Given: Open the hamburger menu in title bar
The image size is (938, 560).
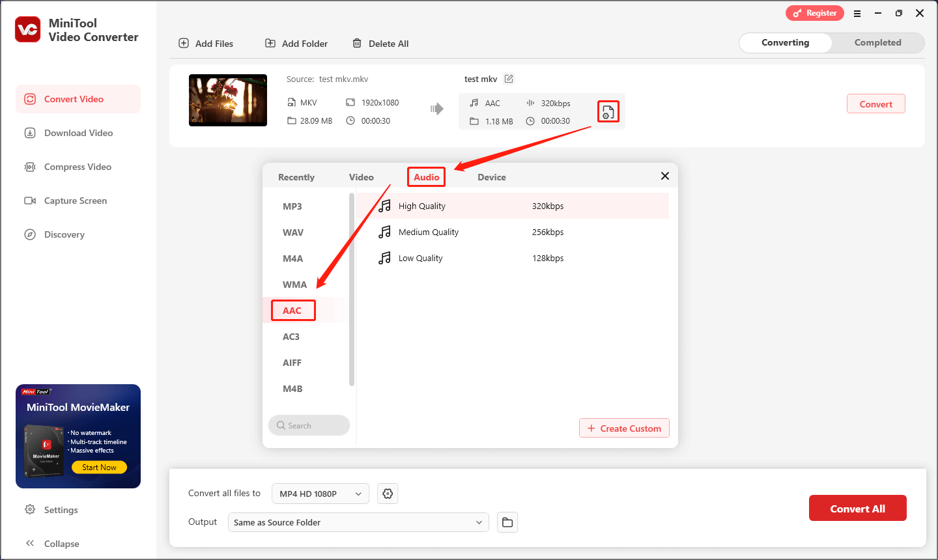Looking at the screenshot, I should tap(857, 13).
